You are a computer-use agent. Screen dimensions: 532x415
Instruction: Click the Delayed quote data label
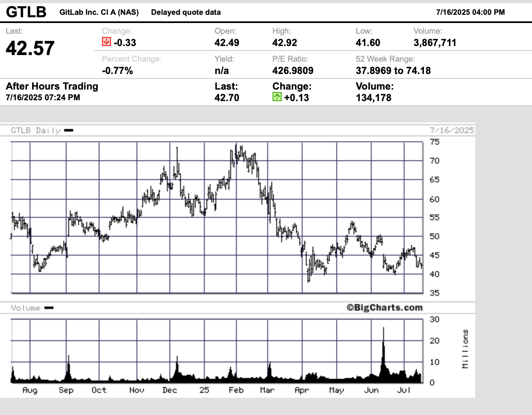(186, 12)
